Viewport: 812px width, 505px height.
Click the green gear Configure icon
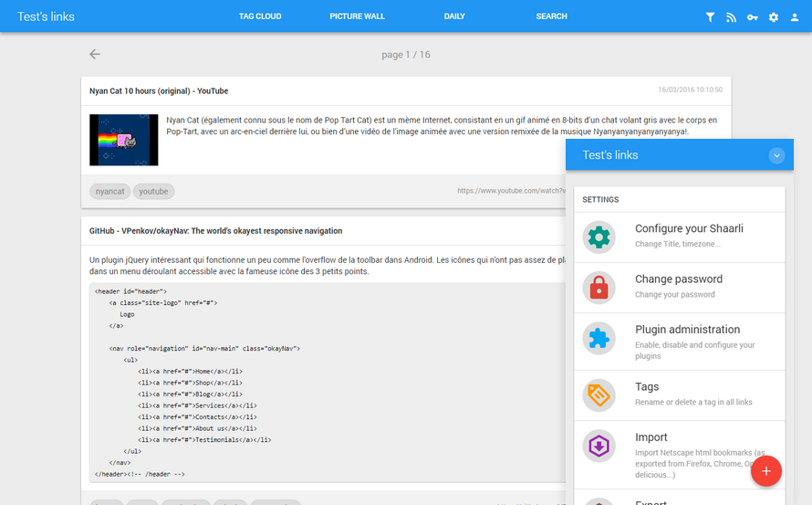point(599,237)
